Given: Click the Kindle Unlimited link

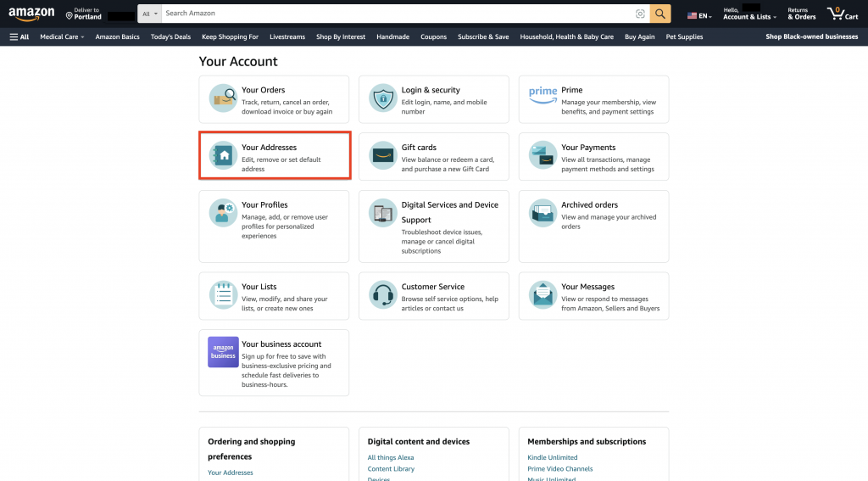Looking at the screenshot, I should pyautogui.click(x=552, y=457).
